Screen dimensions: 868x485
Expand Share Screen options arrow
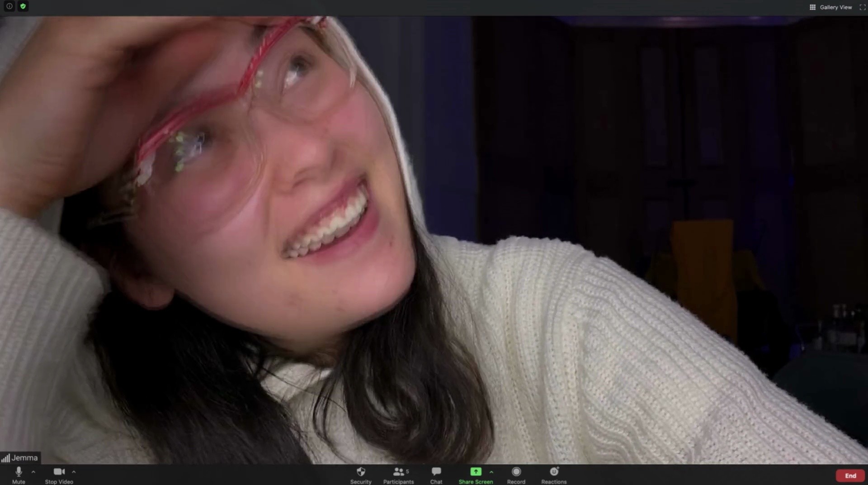point(491,472)
